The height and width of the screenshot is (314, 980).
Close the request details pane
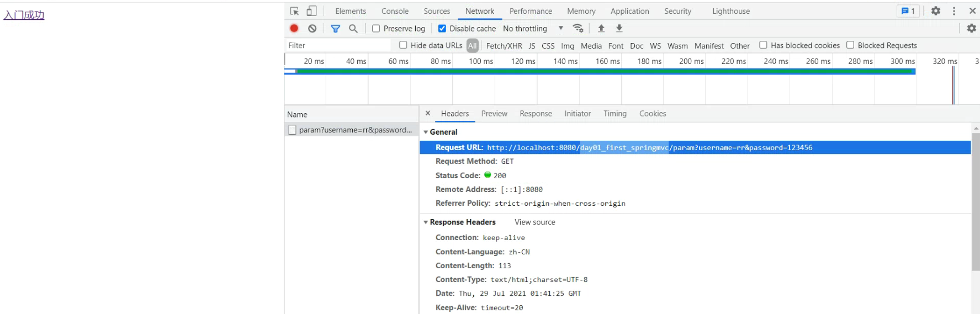coord(428,113)
